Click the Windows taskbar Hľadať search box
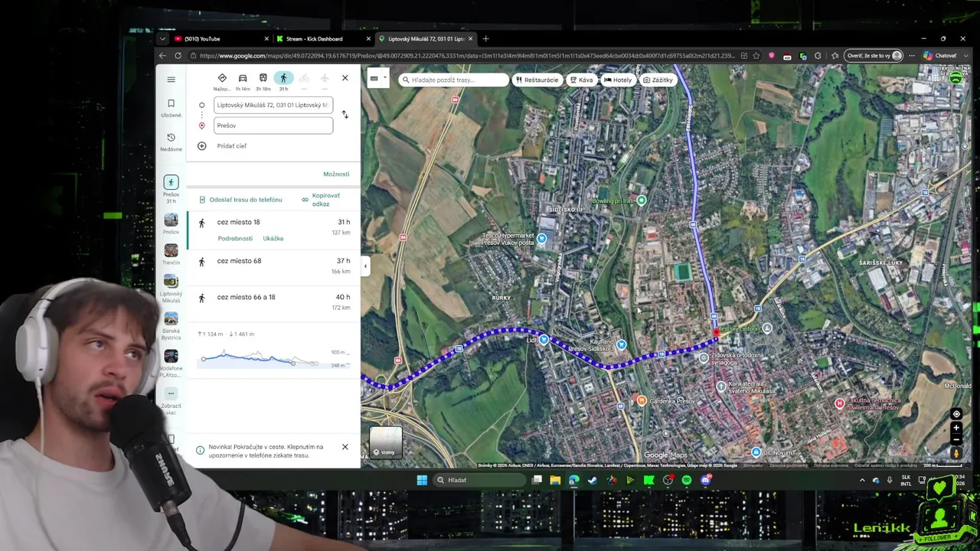The image size is (980, 551). click(479, 481)
